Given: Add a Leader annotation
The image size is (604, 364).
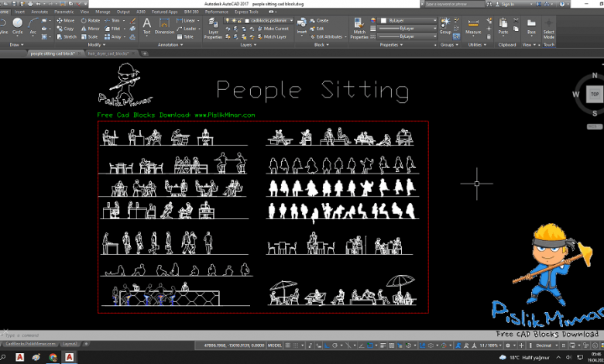Looking at the screenshot, I should (x=187, y=29).
